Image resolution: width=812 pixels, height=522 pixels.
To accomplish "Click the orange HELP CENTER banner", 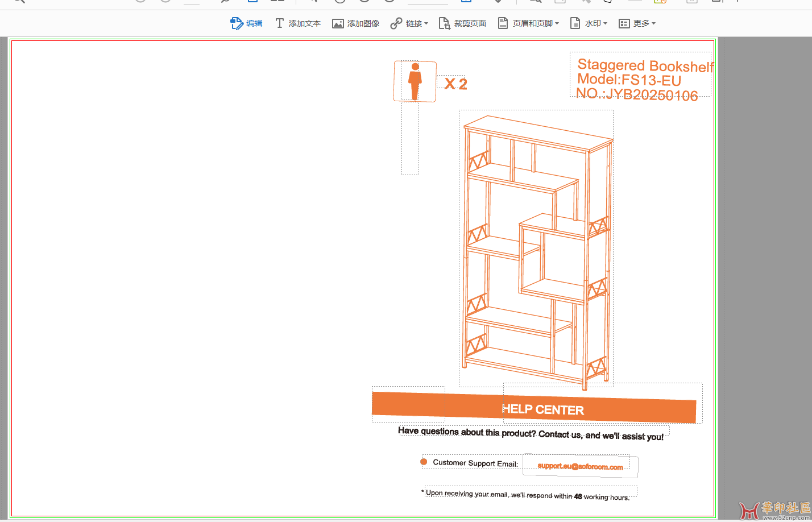I will [542, 409].
